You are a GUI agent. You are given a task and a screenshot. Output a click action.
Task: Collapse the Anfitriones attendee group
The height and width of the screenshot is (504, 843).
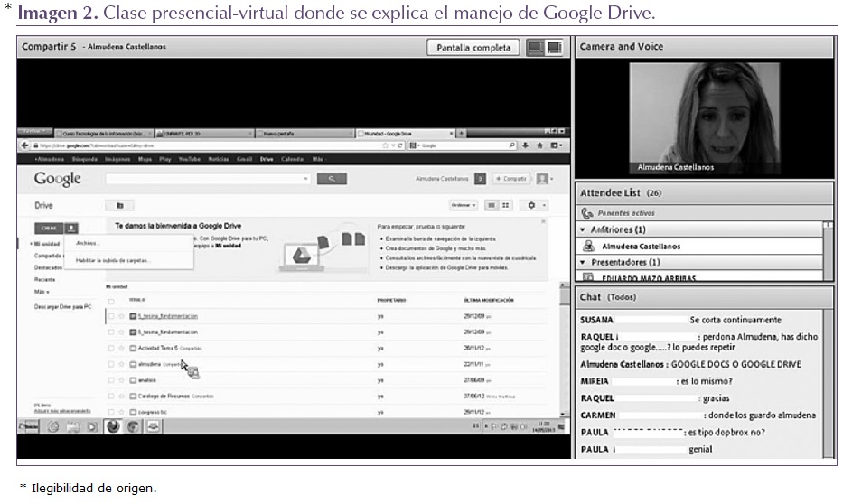583,230
